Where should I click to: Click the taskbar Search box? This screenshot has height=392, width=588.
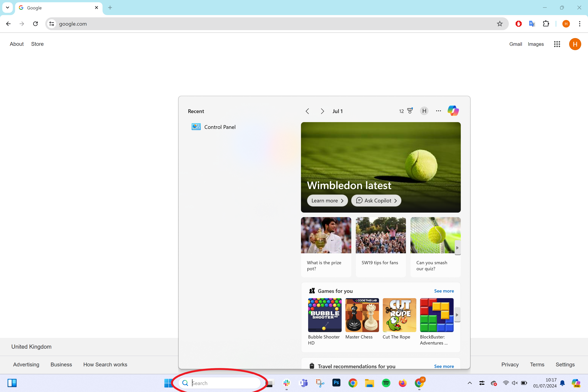click(220, 383)
